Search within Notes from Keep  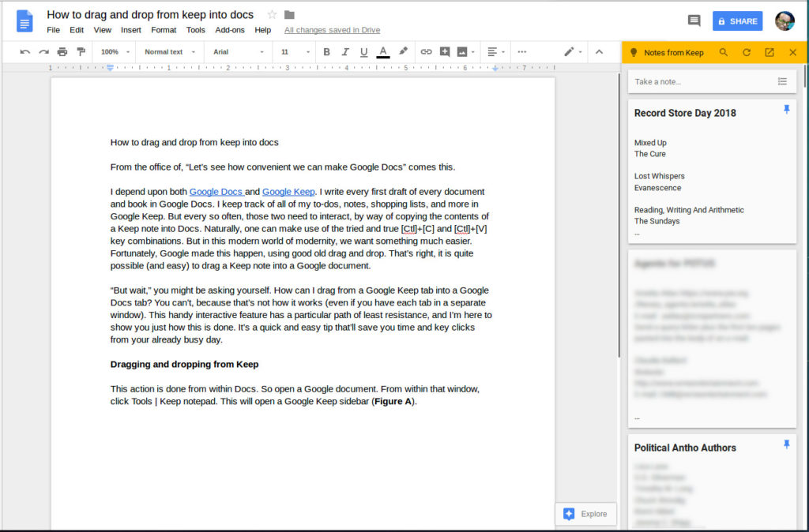pyautogui.click(x=724, y=52)
